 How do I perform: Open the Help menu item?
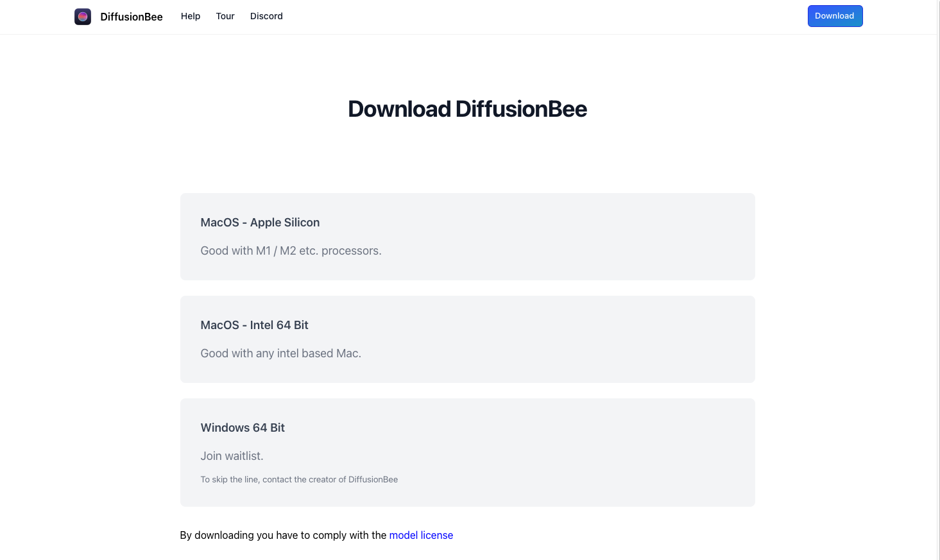(191, 16)
